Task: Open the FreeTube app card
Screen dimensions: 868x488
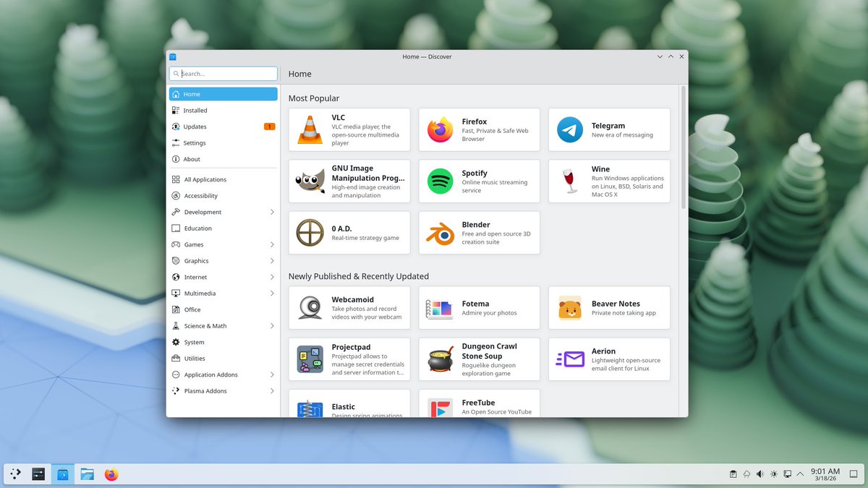Action: (x=480, y=403)
